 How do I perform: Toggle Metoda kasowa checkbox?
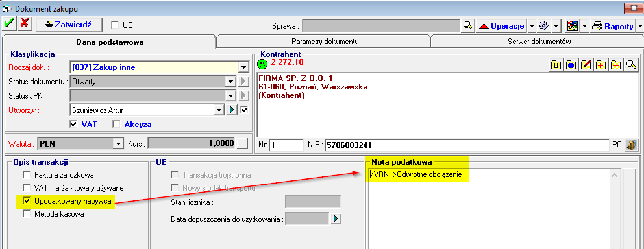[x=27, y=214]
